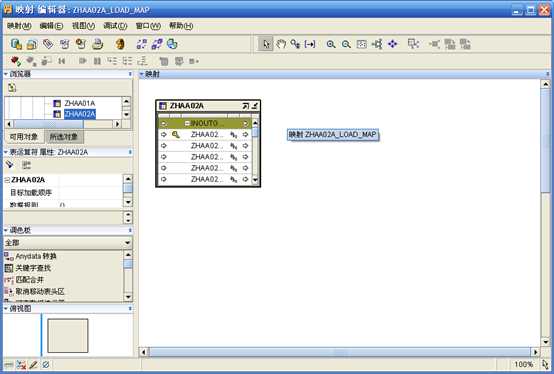Start debug session with red bug icon
The width and height of the screenshot is (554, 374).
point(16,61)
